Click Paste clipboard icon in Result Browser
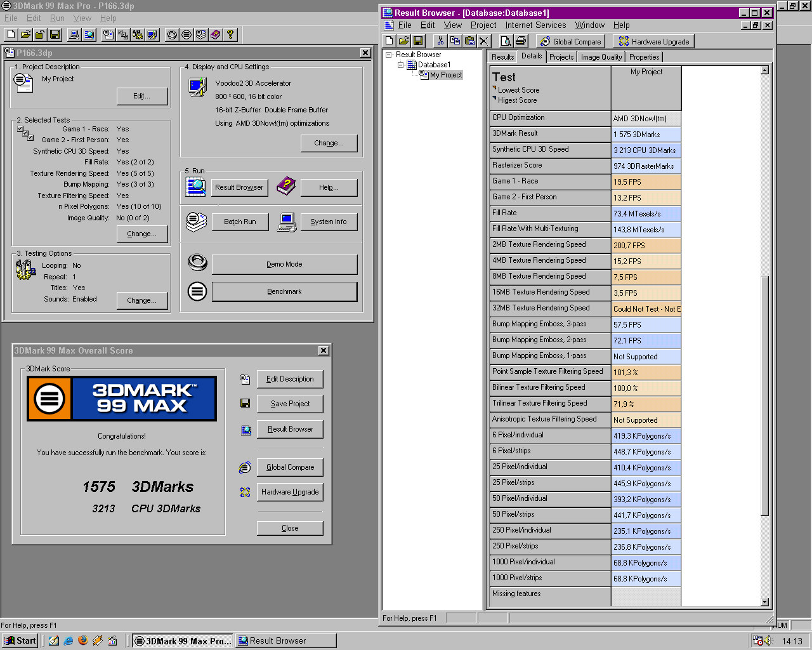The image size is (812, 650). click(469, 41)
